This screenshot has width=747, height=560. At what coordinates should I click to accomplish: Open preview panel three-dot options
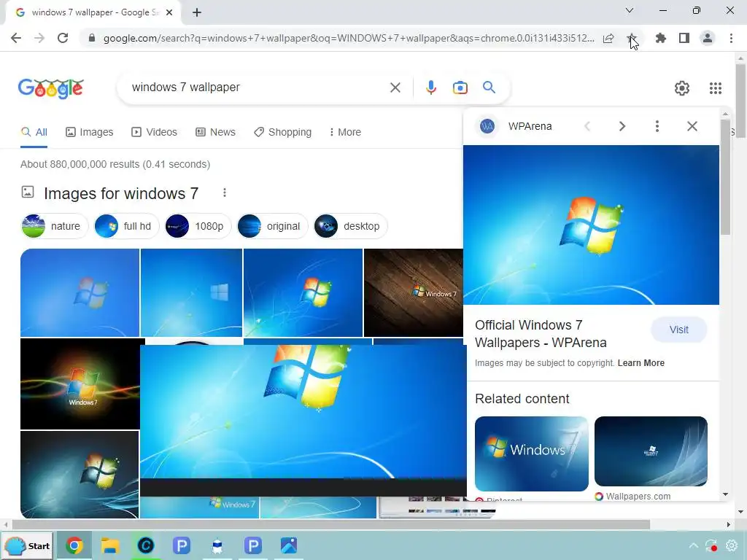[657, 126]
